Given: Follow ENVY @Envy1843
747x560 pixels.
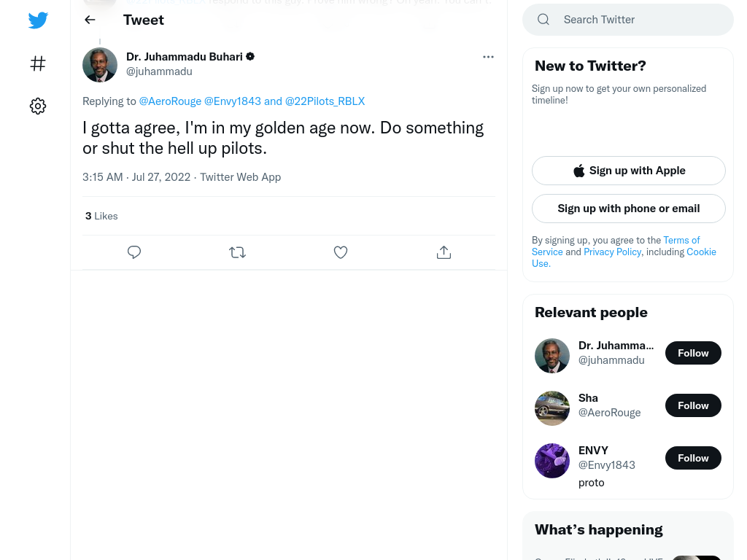Looking at the screenshot, I should click(x=693, y=458).
